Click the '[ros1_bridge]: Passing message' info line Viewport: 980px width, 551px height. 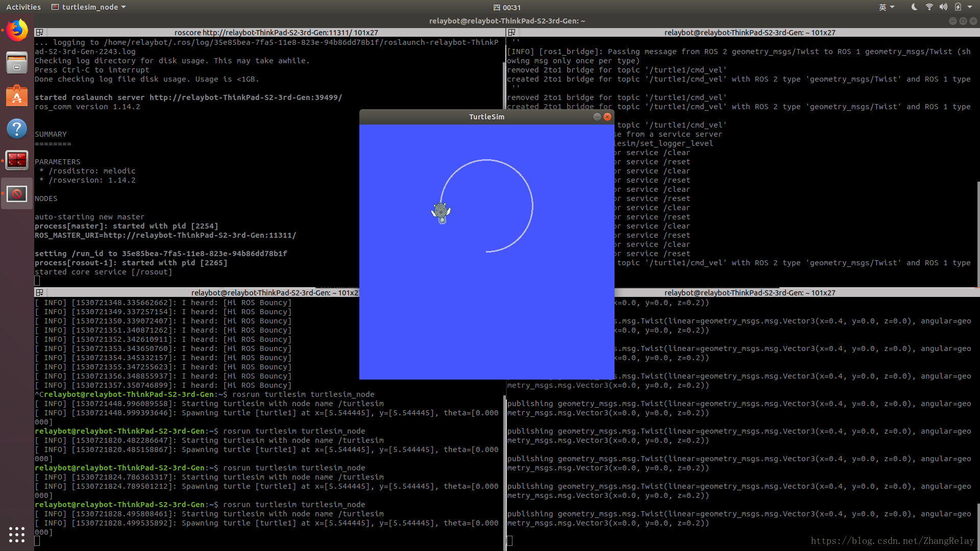tap(739, 56)
